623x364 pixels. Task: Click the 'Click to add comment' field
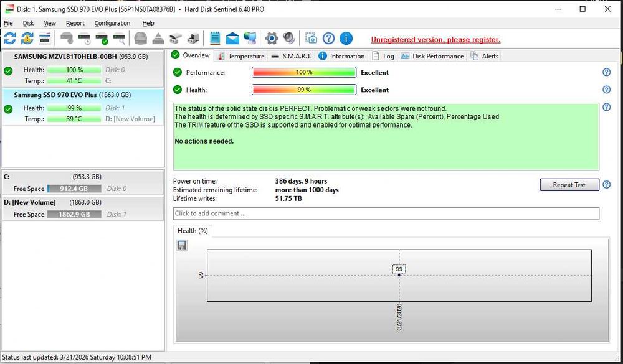coord(386,213)
